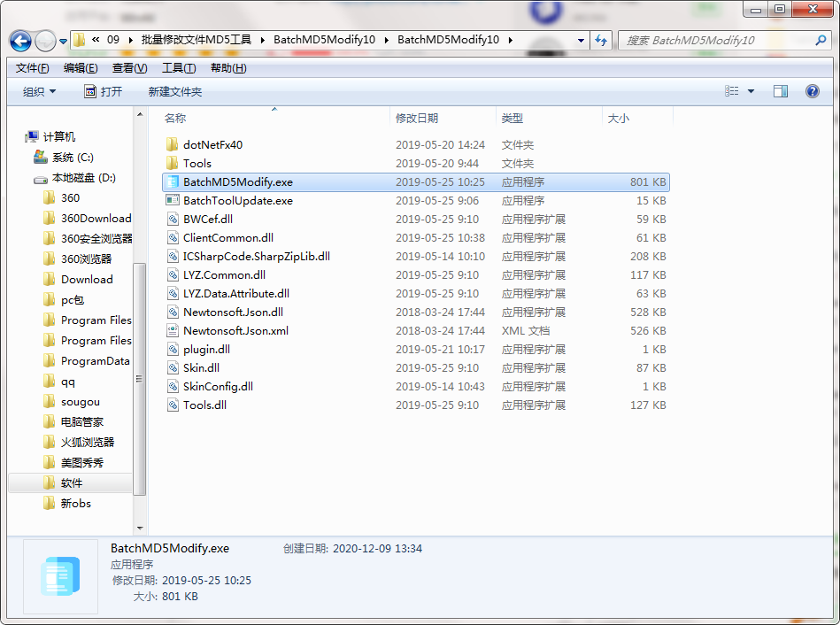840x625 pixels.
Task: Expand the breadcrumb arrow after 09
Action: point(130,40)
